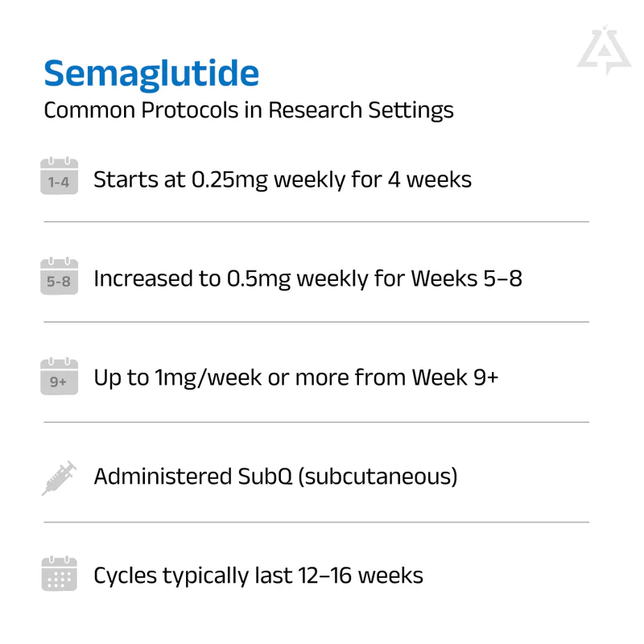Select the calendar icon labeled 5-8
This screenshot has height=644, width=644.
(59, 278)
